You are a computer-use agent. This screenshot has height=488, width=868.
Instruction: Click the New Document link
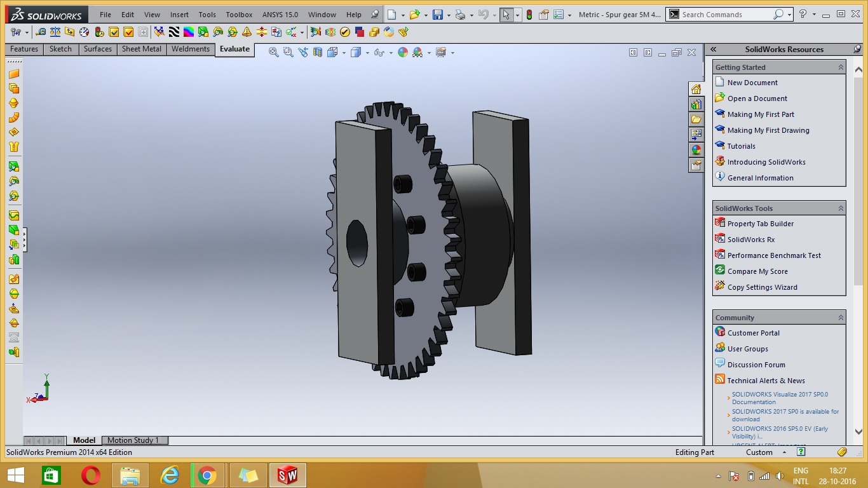coord(752,83)
